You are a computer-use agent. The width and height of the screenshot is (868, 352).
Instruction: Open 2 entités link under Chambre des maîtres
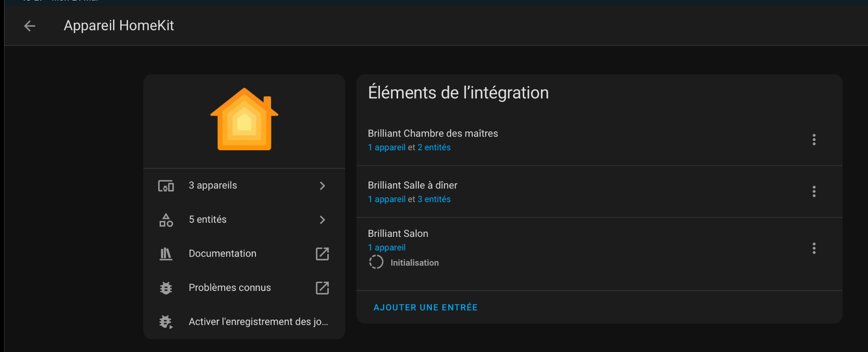click(x=434, y=148)
